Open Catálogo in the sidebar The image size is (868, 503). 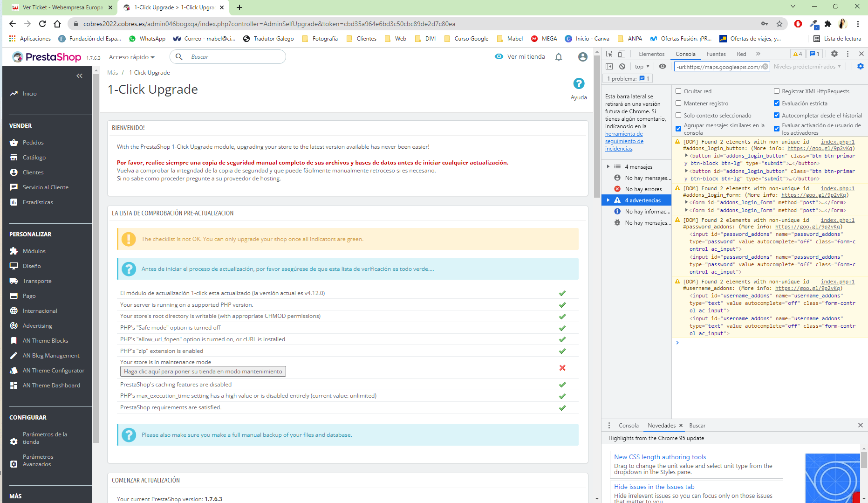pos(34,158)
